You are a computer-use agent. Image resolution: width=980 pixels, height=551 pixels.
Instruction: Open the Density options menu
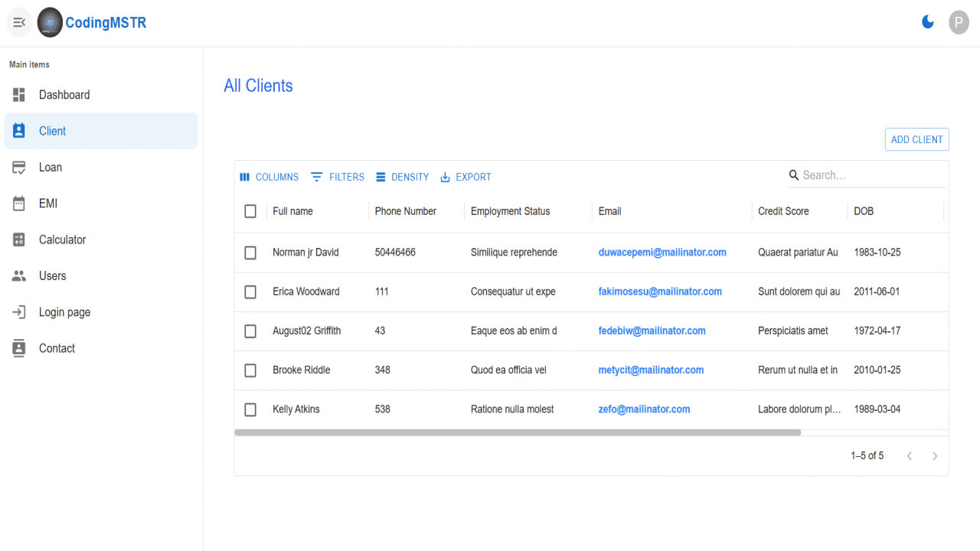pyautogui.click(x=402, y=177)
